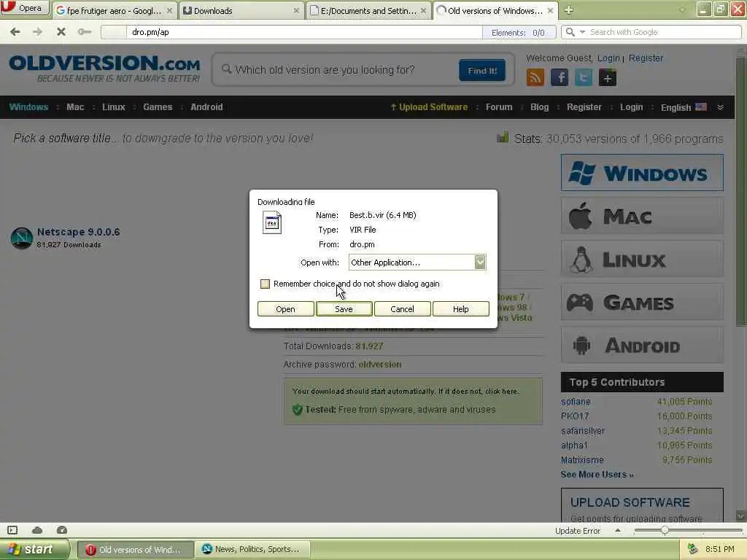Click the browser back arrow
This screenshot has width=747, height=560.
coord(15,32)
